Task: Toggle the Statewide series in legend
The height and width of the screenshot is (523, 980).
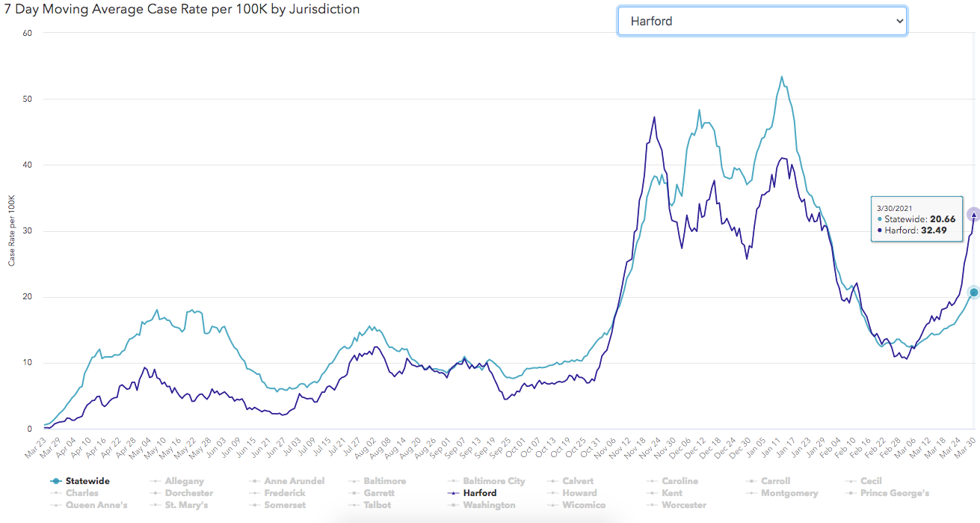Action: (87, 481)
